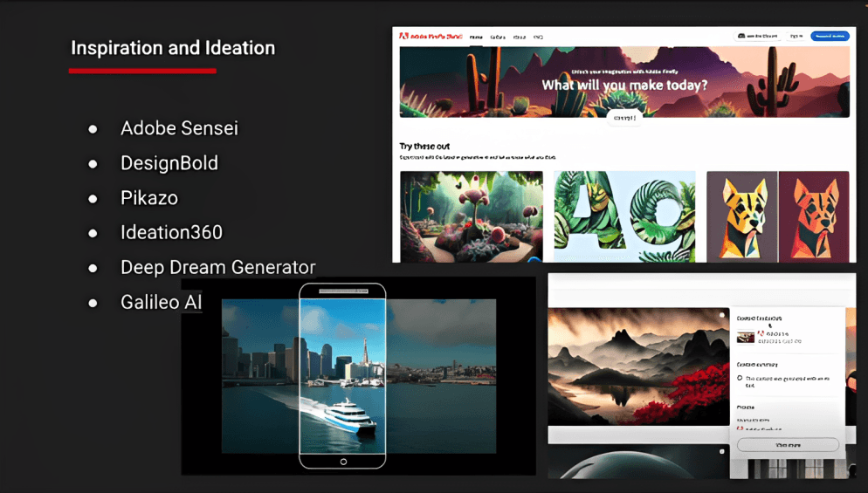Open the misty mountain lake image
Image resolution: width=868 pixels, height=493 pixels.
[x=639, y=366]
